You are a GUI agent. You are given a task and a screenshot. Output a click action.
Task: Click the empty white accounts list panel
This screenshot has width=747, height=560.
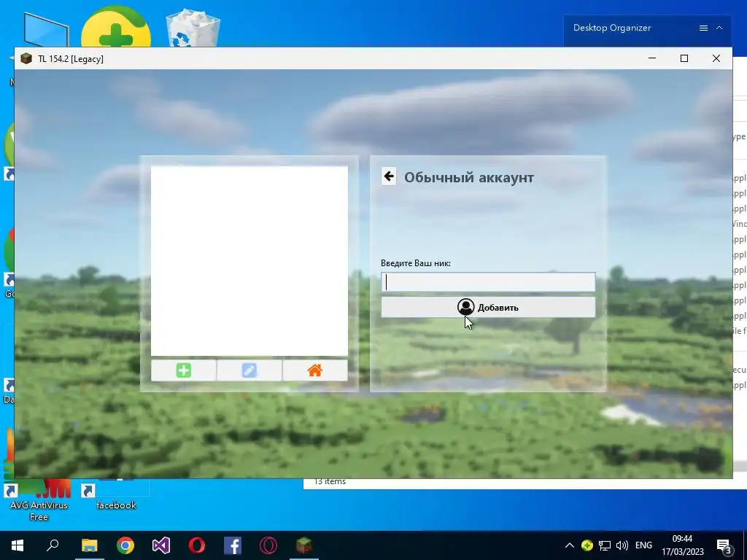(249, 260)
